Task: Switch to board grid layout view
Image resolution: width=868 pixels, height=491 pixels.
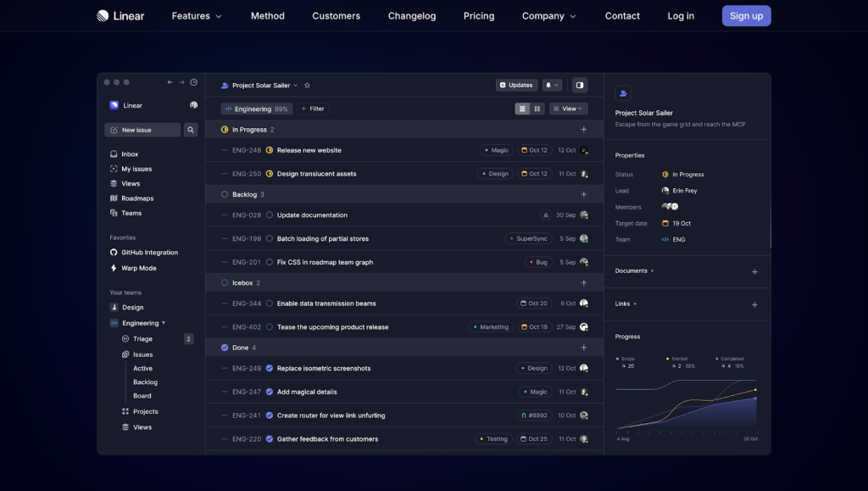Action: pyautogui.click(x=537, y=109)
